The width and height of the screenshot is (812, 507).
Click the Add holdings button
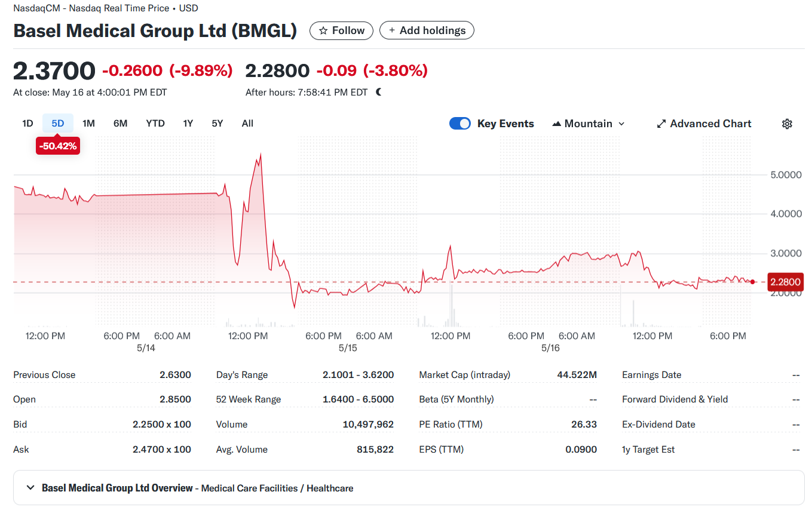coord(427,30)
